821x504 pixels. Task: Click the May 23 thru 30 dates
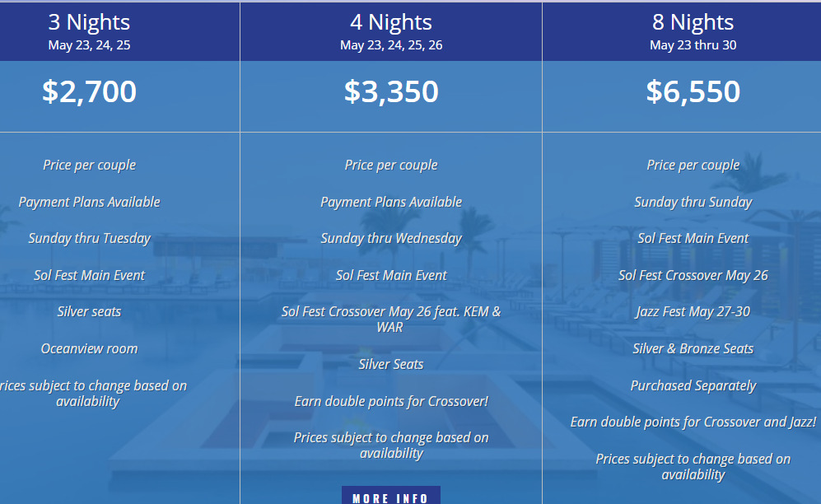tap(693, 45)
